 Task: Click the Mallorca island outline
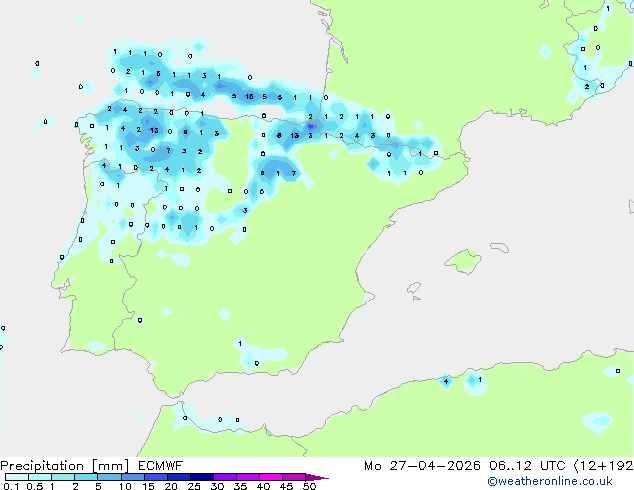[463, 262]
